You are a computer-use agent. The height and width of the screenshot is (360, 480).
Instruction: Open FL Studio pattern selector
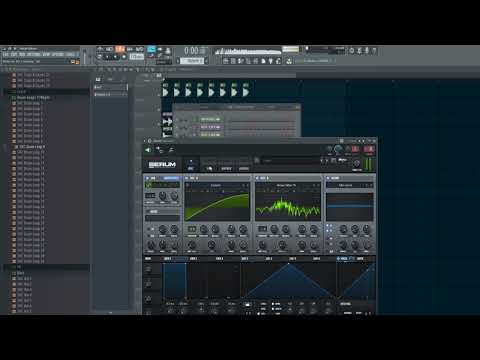193,61
